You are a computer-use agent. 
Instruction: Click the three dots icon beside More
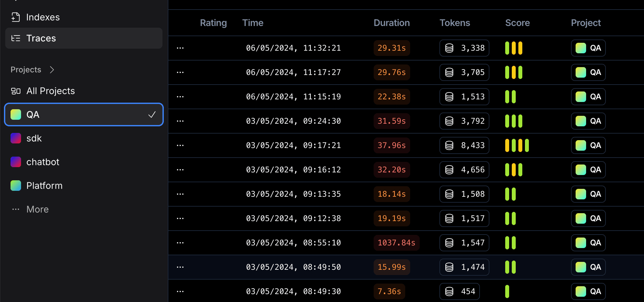coord(16,210)
